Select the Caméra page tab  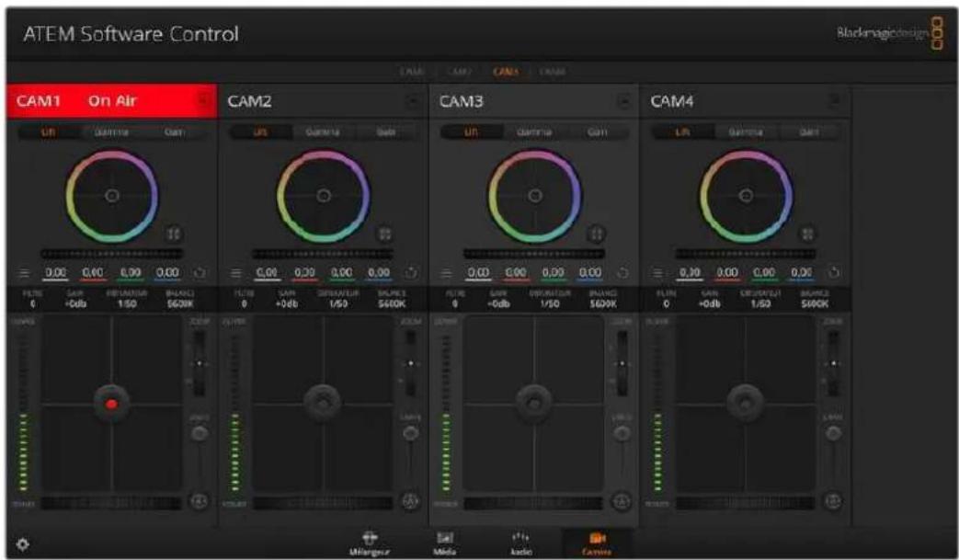[x=597, y=543]
